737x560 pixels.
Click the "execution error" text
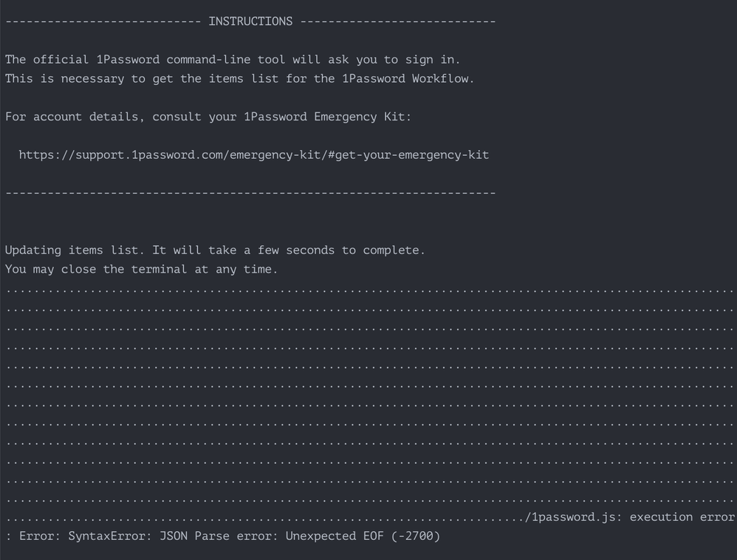coord(682,517)
